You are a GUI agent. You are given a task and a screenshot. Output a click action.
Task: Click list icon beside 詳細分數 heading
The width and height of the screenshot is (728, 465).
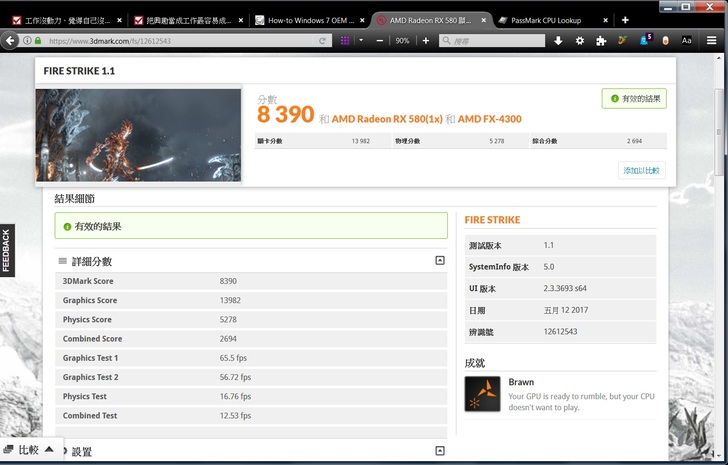[62, 261]
